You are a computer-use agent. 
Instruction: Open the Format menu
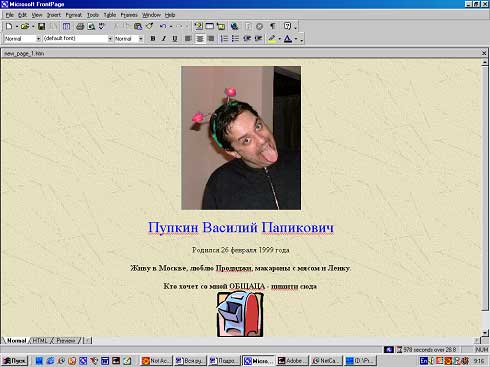point(73,15)
